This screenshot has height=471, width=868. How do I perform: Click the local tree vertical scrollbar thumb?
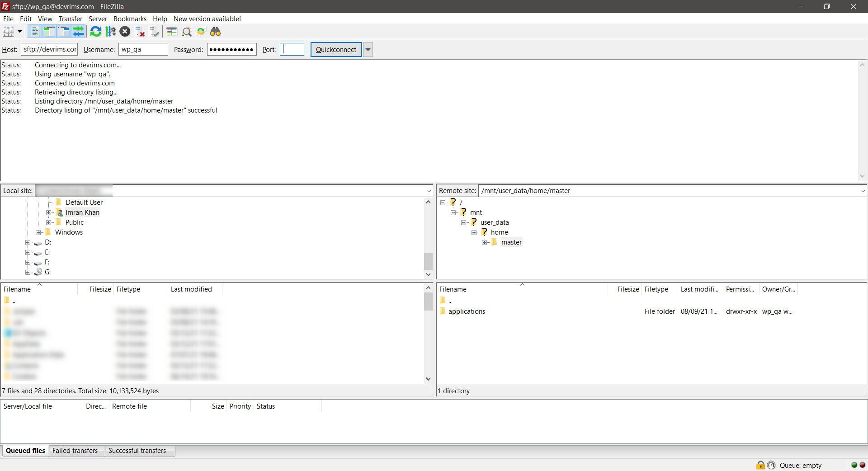(x=428, y=261)
